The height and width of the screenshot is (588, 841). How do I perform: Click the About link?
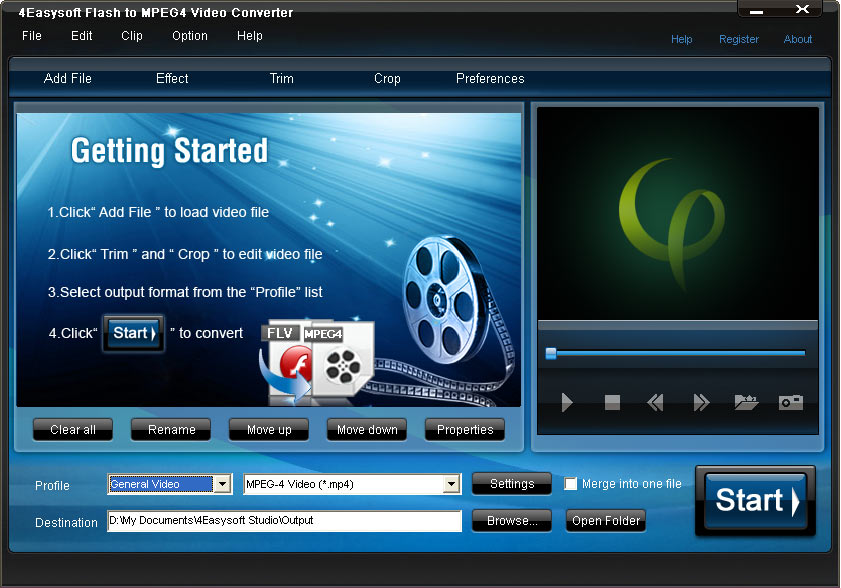pos(798,39)
